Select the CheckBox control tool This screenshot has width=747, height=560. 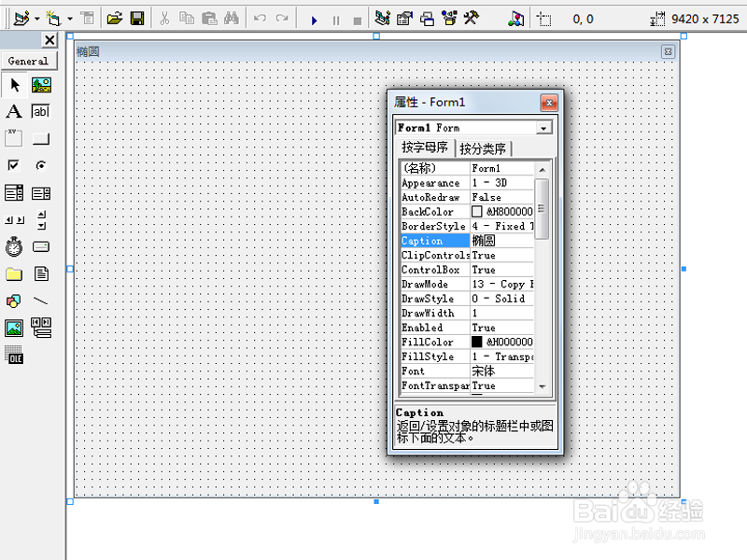[14, 165]
